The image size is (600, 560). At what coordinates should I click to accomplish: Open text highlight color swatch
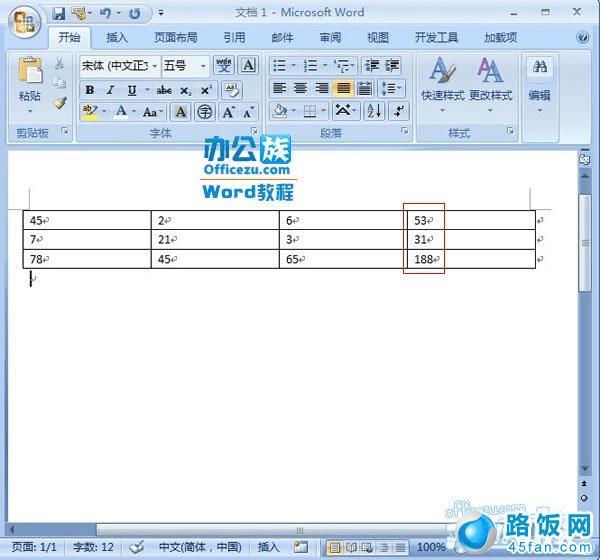(90, 112)
